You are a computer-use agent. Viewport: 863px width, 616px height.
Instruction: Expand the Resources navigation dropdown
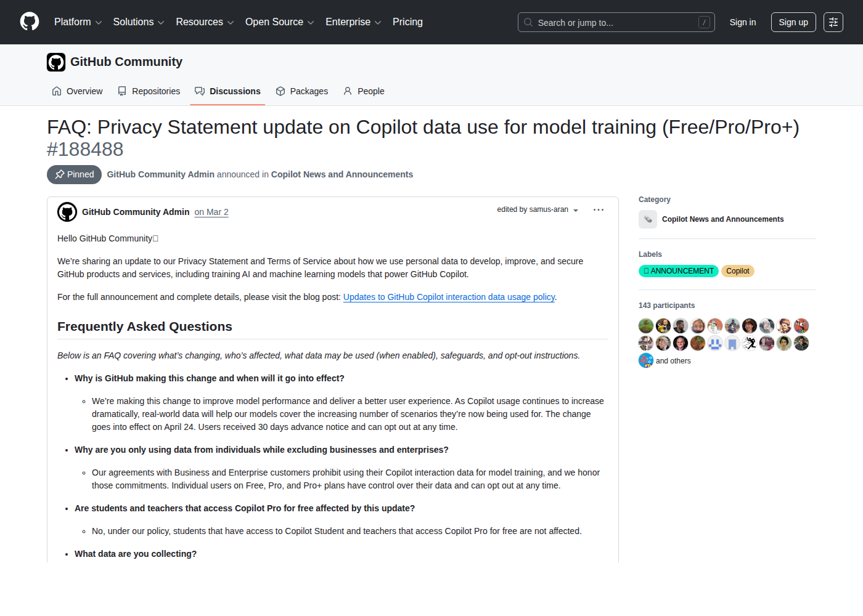pyautogui.click(x=205, y=22)
